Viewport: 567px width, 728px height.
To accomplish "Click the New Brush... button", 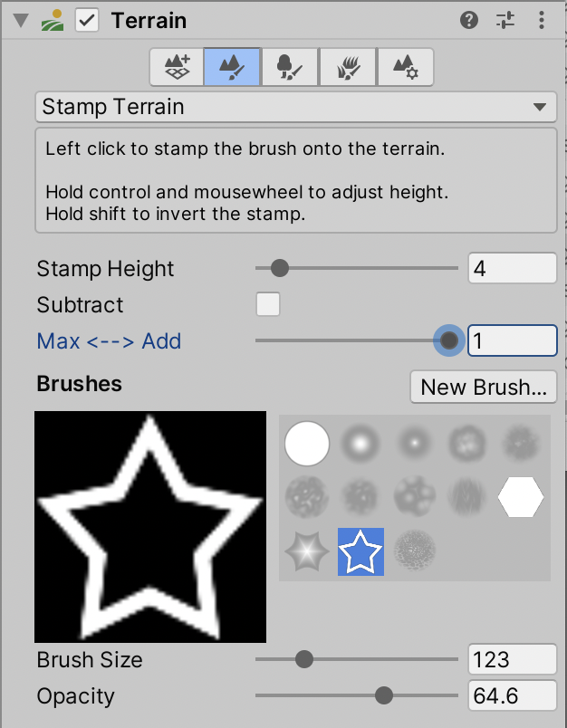I will point(484,388).
